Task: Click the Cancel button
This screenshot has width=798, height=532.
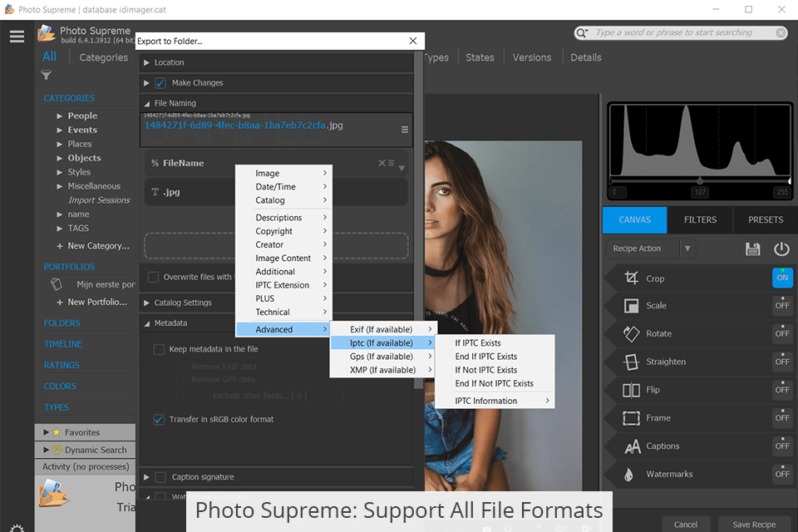Action: click(686, 525)
